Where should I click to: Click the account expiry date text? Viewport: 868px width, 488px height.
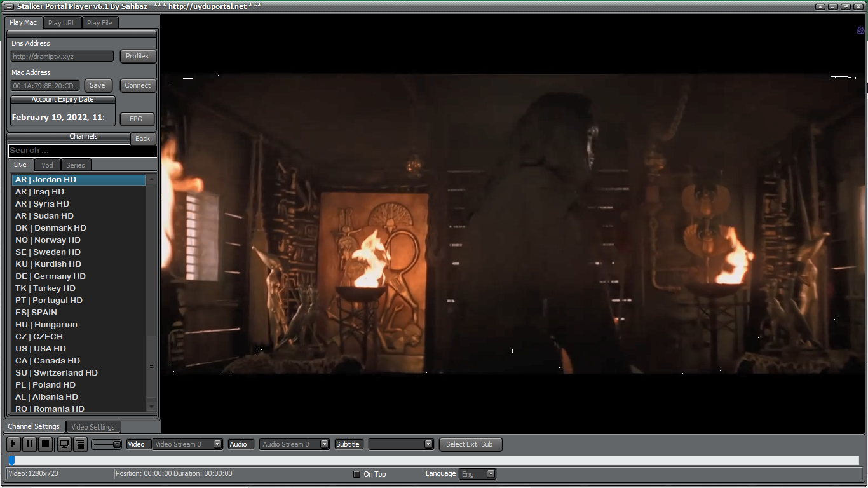pos(58,118)
